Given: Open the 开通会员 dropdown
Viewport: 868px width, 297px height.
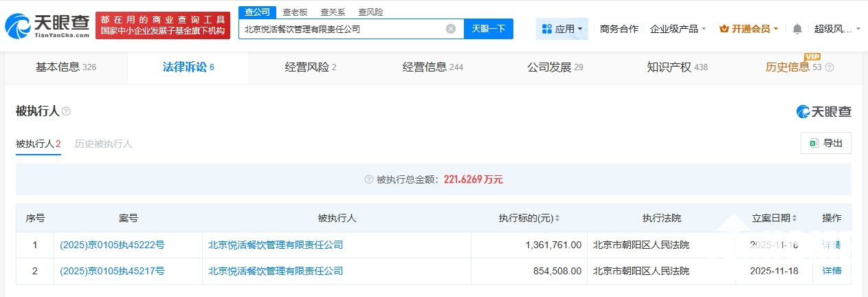Looking at the screenshot, I should click(x=748, y=29).
